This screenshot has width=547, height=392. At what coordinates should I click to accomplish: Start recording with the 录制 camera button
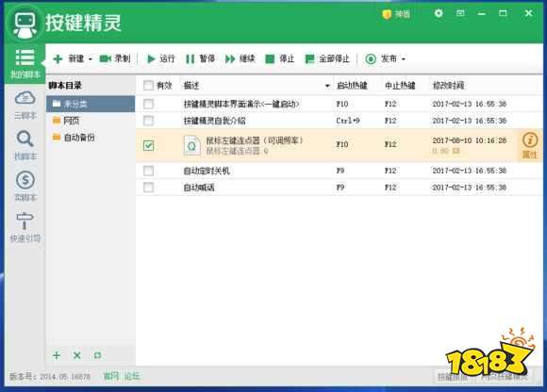[x=115, y=58]
